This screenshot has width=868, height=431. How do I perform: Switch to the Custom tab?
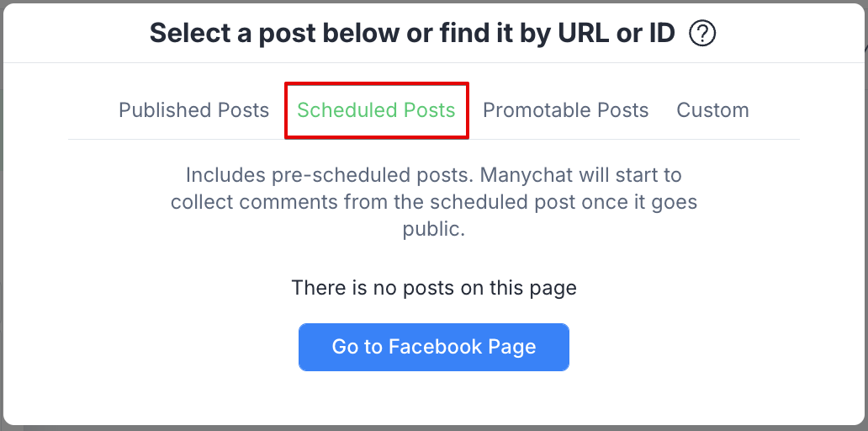click(712, 109)
